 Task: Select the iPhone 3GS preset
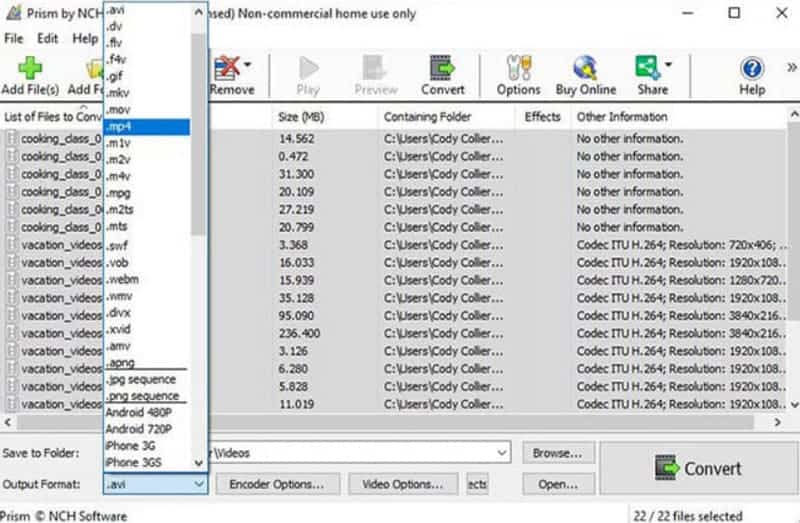pyautogui.click(x=147, y=462)
